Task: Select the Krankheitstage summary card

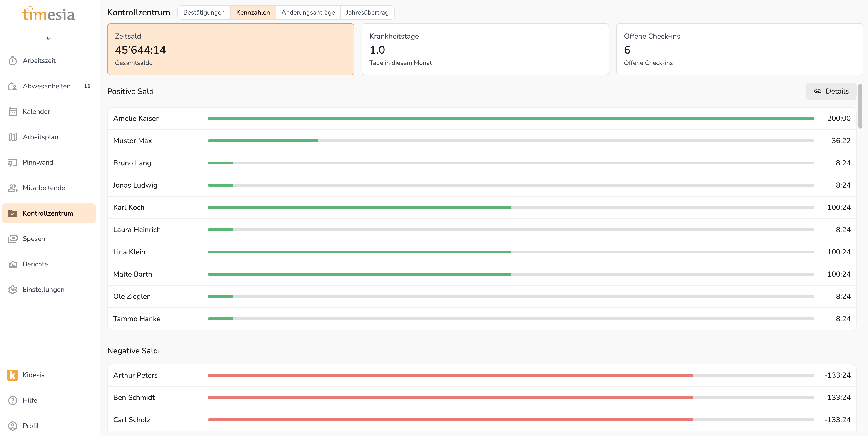Action: [x=485, y=49]
